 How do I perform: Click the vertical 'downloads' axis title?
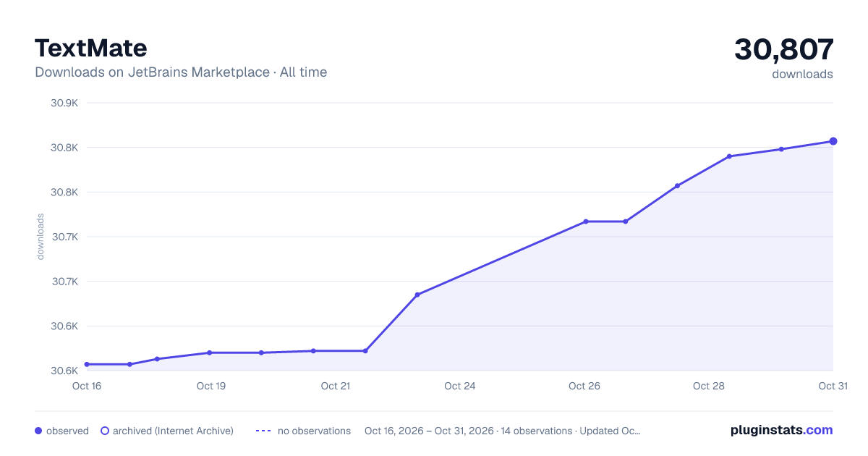click(x=41, y=237)
